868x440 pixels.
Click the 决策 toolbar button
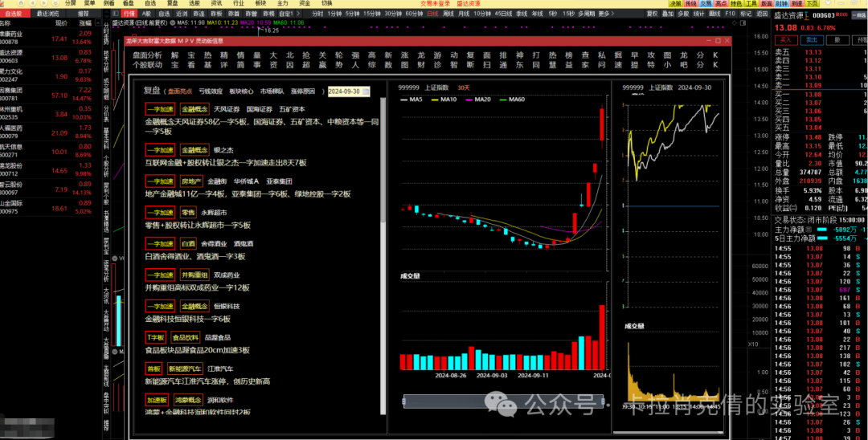click(675, 3)
